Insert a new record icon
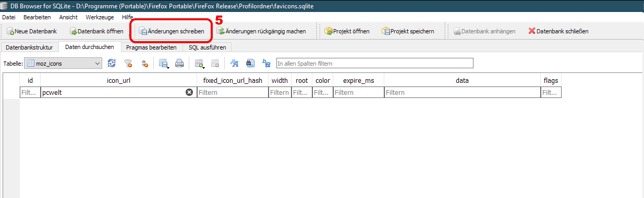This screenshot has width=644, height=198. pos(198,64)
